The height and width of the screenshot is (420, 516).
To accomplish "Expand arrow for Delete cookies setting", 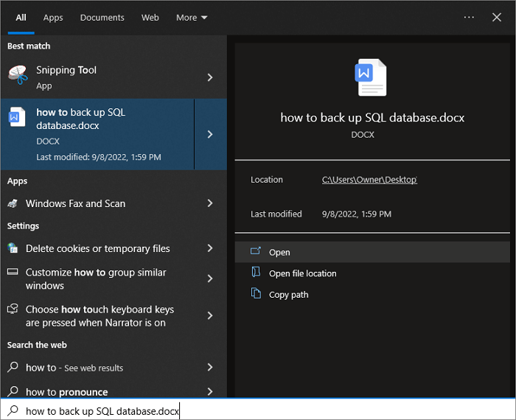I will pyautogui.click(x=210, y=248).
